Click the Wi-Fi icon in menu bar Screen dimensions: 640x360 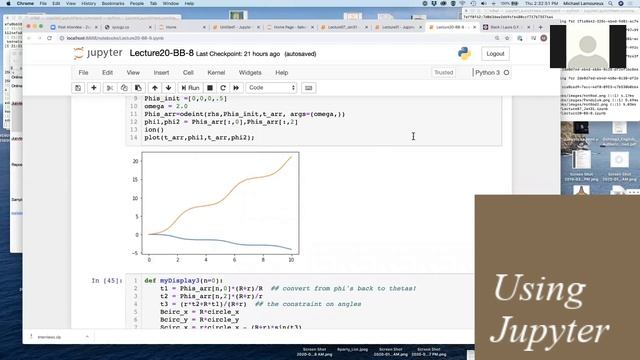(462, 3)
